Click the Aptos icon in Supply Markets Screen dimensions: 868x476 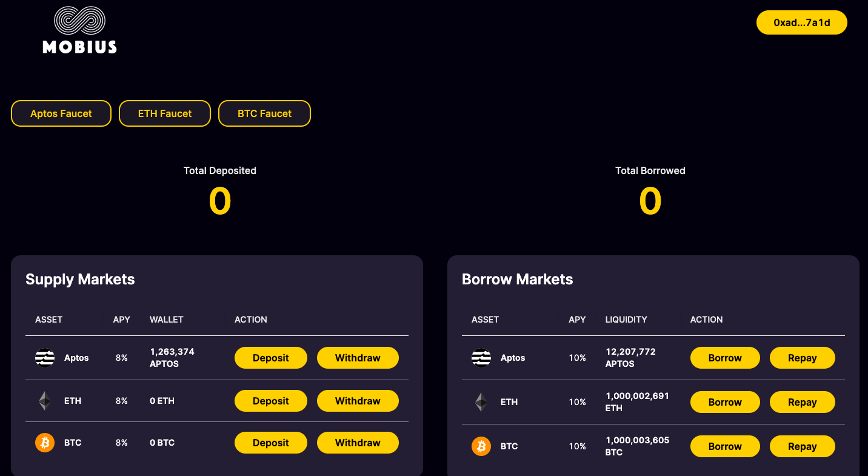(x=45, y=358)
